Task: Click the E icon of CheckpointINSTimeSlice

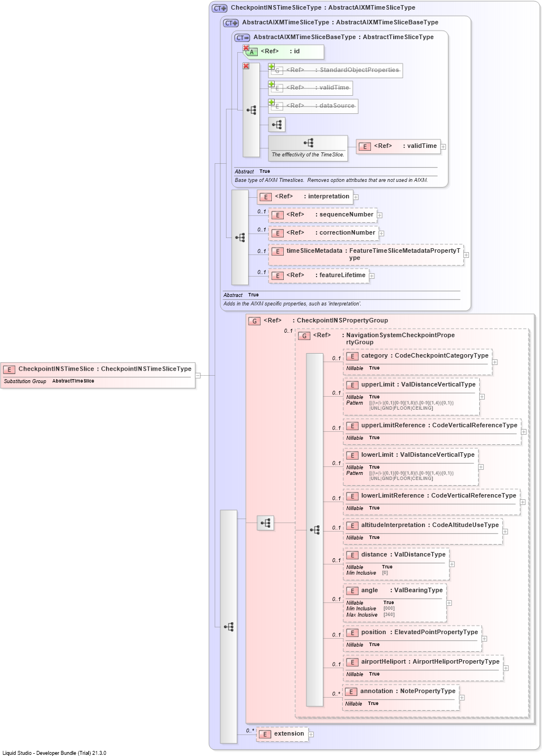Action: (9, 369)
